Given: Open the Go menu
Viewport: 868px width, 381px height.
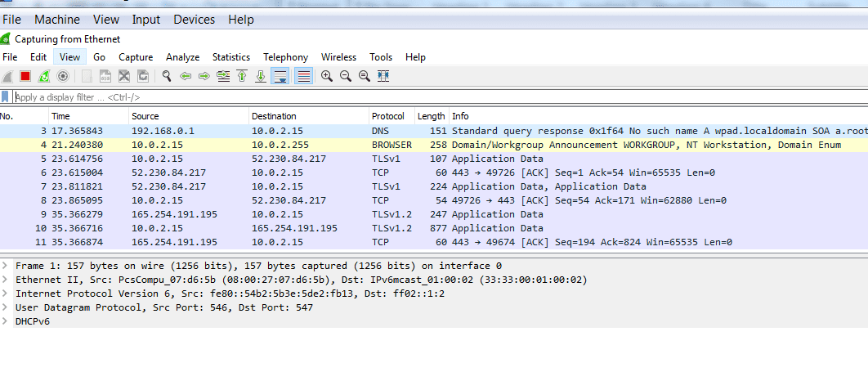Looking at the screenshot, I should 99,57.
